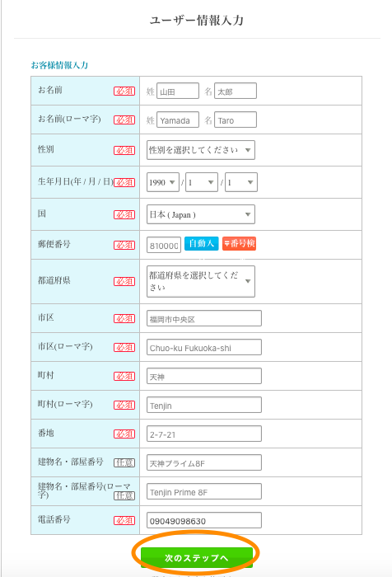Screen dimensions: 392x577
Task: Open the prefecture (都道府県) selection dropdown
Action: (201, 281)
